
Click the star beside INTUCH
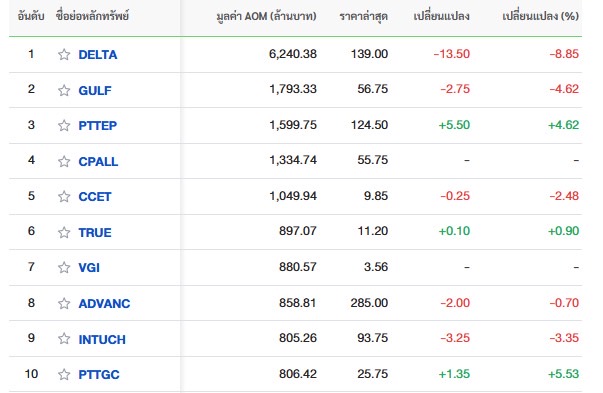64,339
